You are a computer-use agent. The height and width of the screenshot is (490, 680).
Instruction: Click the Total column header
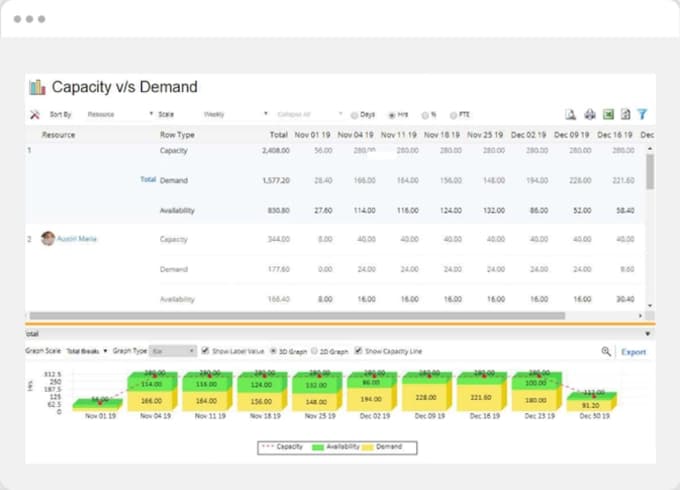point(278,135)
